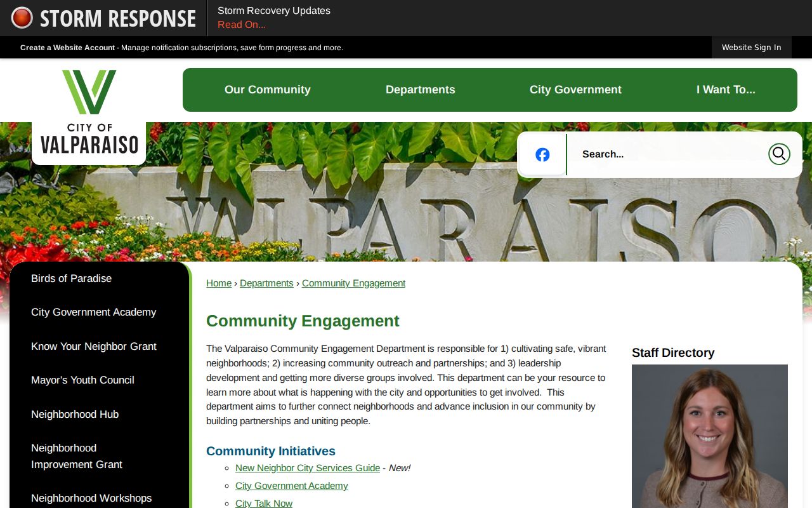Click the Storm Recovery Updates headline text
The height and width of the screenshot is (508, 812).
tap(274, 11)
